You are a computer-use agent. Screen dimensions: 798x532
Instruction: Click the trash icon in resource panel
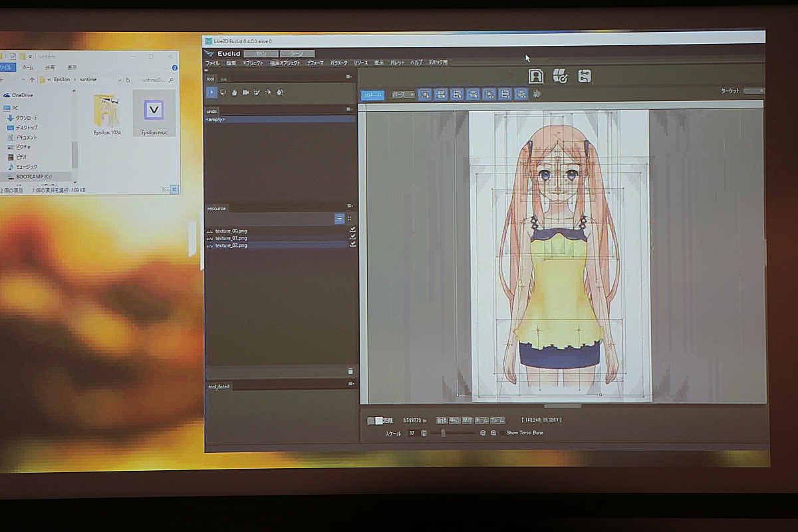coord(350,371)
